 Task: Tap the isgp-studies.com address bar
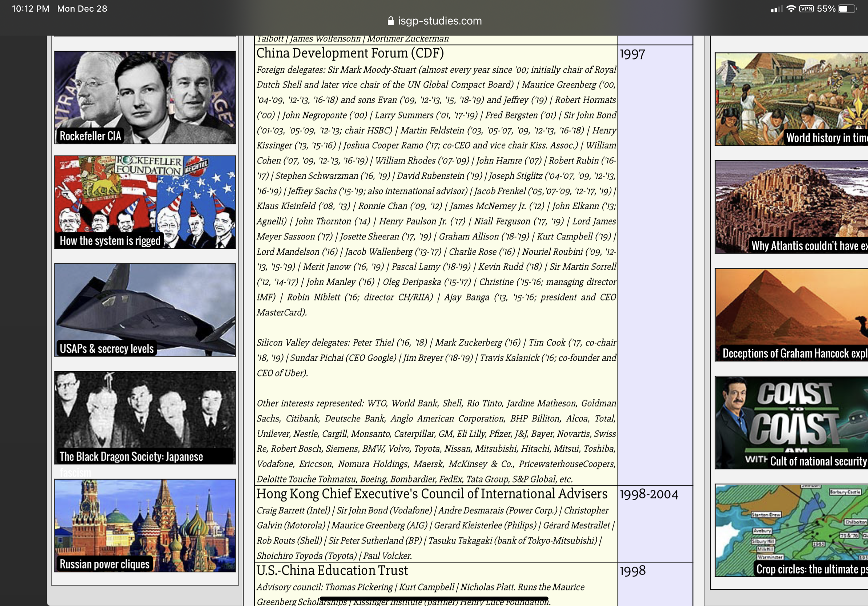(434, 21)
